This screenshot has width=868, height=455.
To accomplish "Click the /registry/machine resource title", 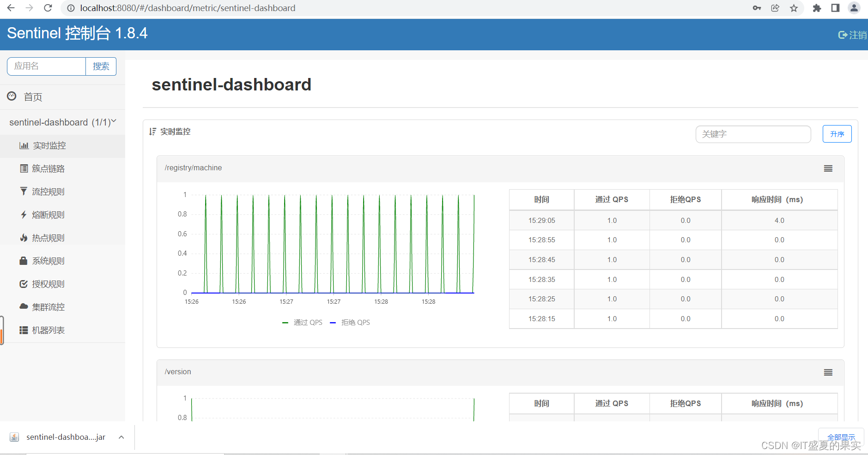I will point(193,168).
